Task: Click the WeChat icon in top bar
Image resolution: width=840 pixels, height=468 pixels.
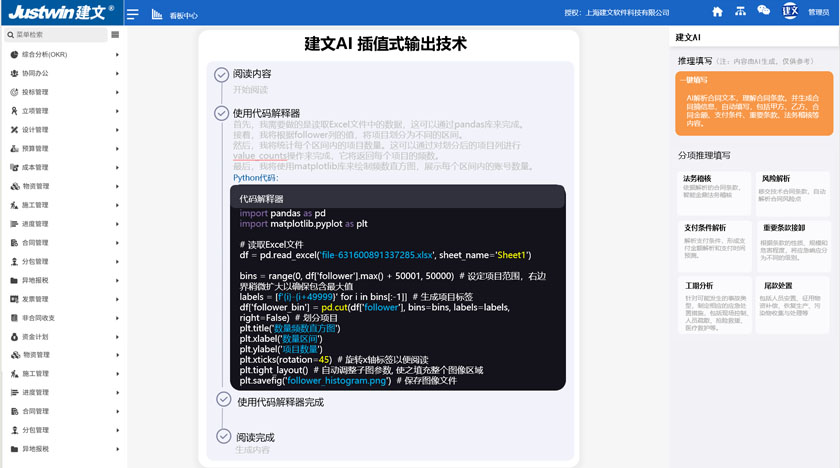Action: [x=764, y=12]
